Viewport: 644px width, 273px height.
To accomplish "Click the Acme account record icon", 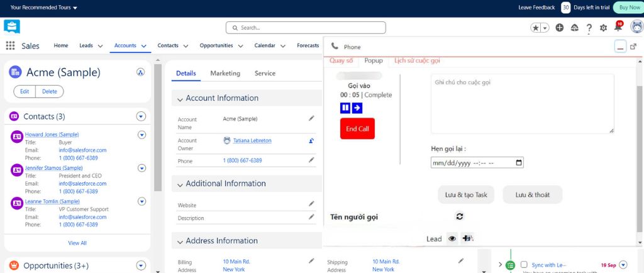I will pos(15,72).
